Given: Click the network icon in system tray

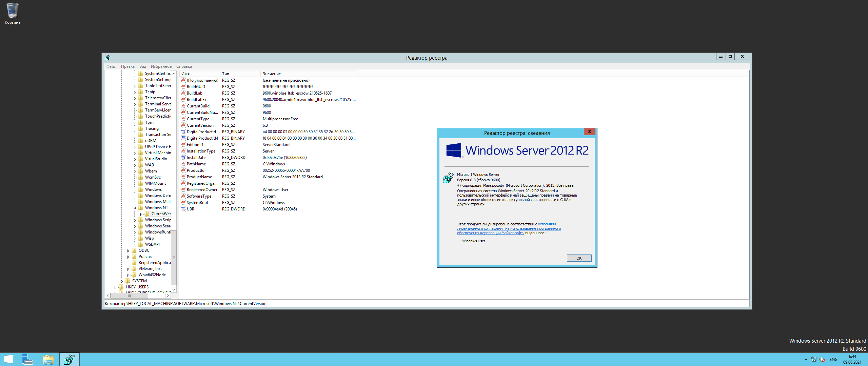Looking at the screenshot, I should (x=814, y=359).
